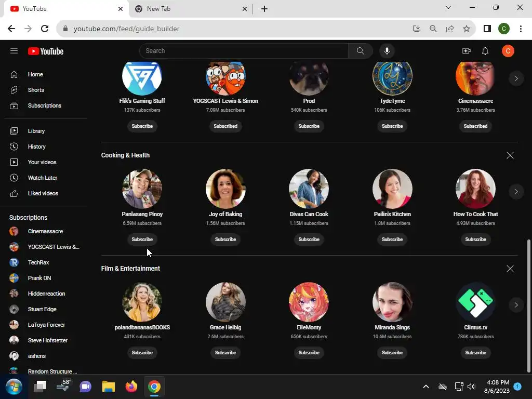532x399 pixels.
Task: Open Clintus.tv channel avatar
Action: click(476, 302)
